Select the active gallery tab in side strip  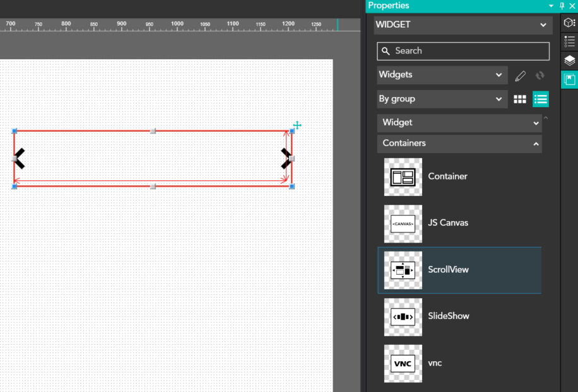click(569, 79)
